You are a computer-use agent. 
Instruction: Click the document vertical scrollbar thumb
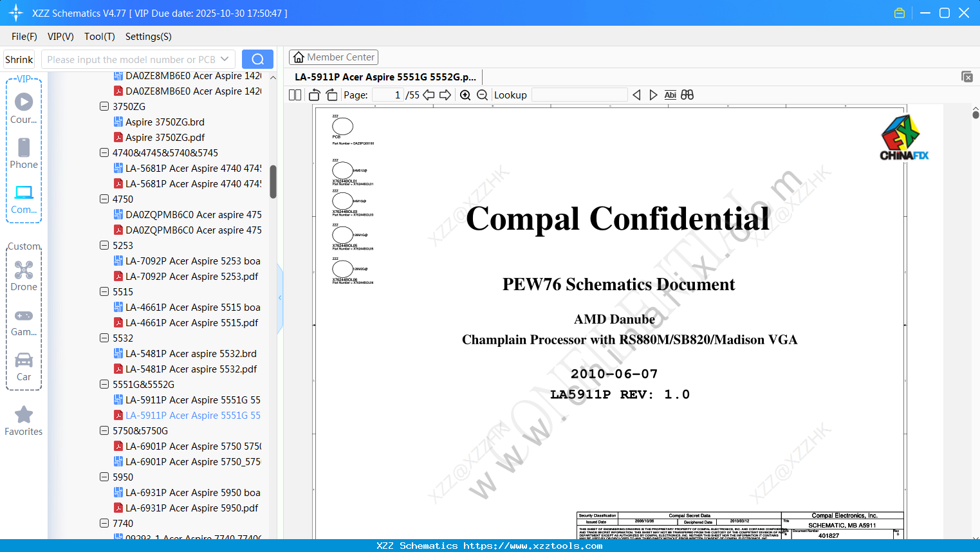click(x=975, y=115)
